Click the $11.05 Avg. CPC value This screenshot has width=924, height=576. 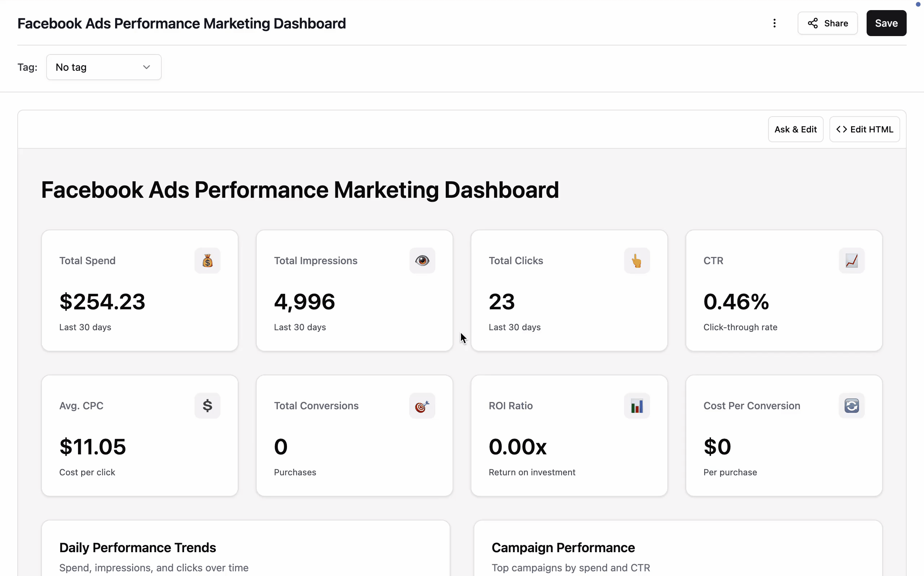click(92, 447)
